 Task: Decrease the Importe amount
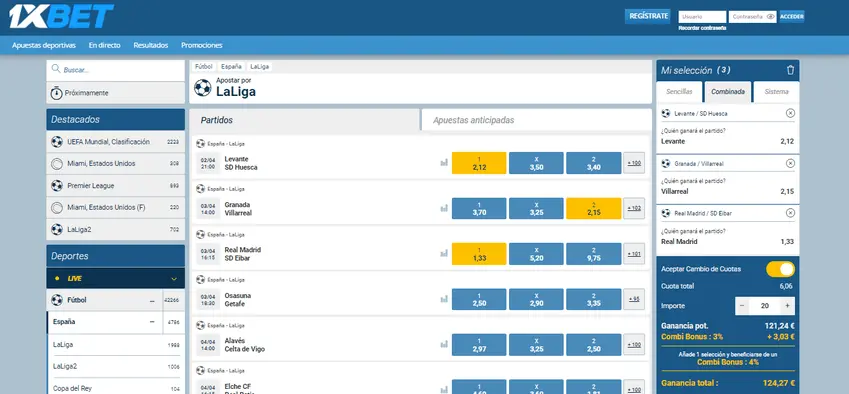pyautogui.click(x=742, y=306)
